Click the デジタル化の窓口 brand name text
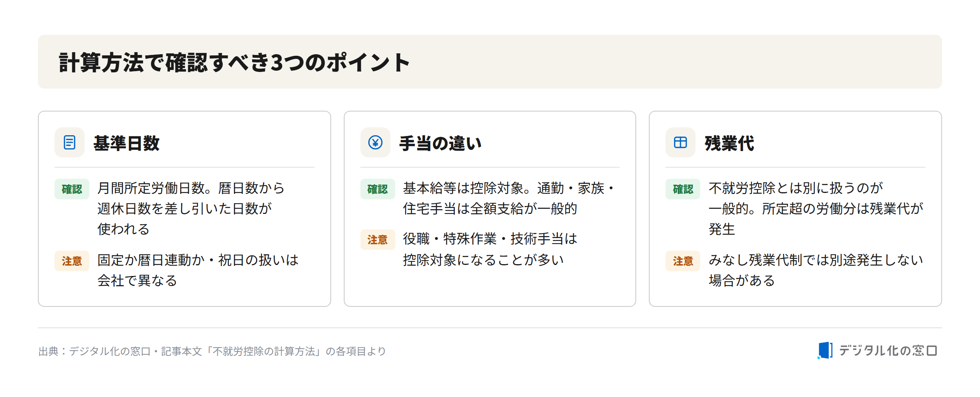Image resolution: width=980 pixels, height=397 pixels. pyautogui.click(x=888, y=350)
